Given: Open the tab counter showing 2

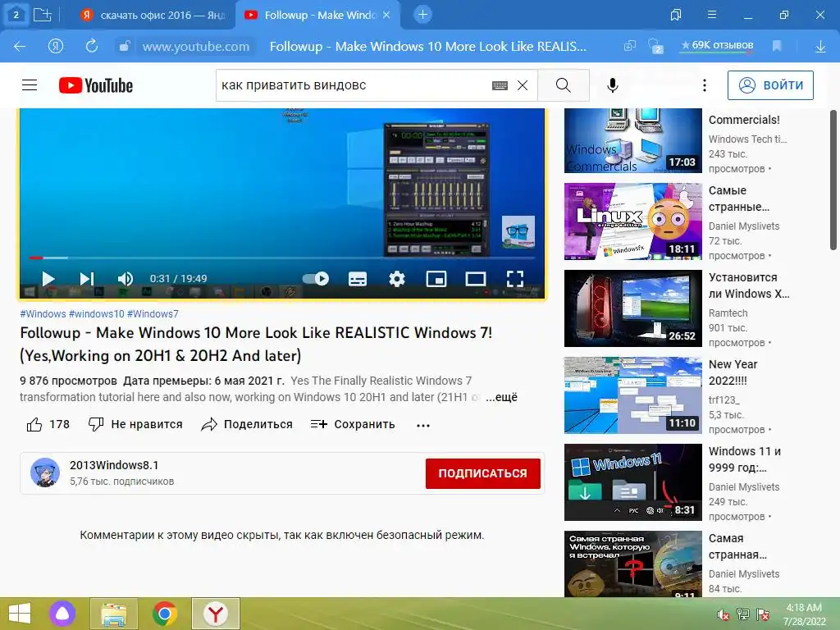Looking at the screenshot, I should point(16,15).
